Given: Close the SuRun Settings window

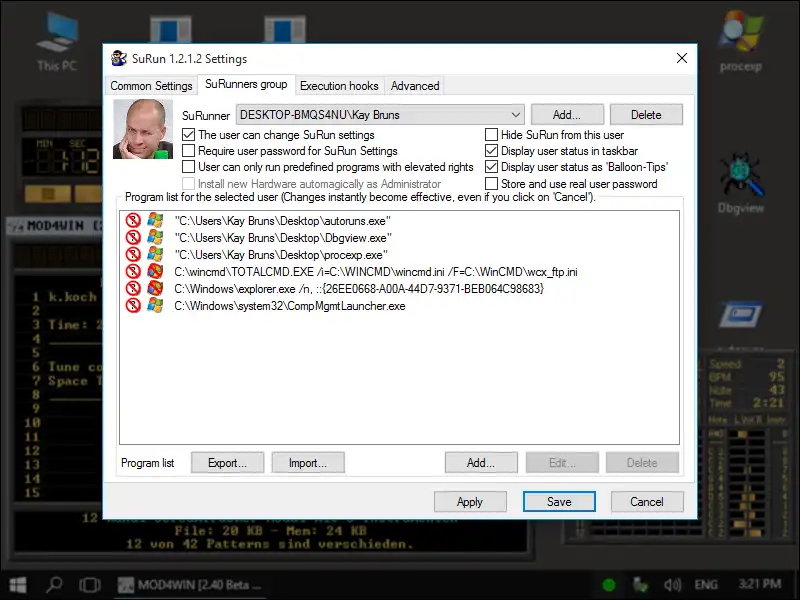Looking at the screenshot, I should (682, 58).
